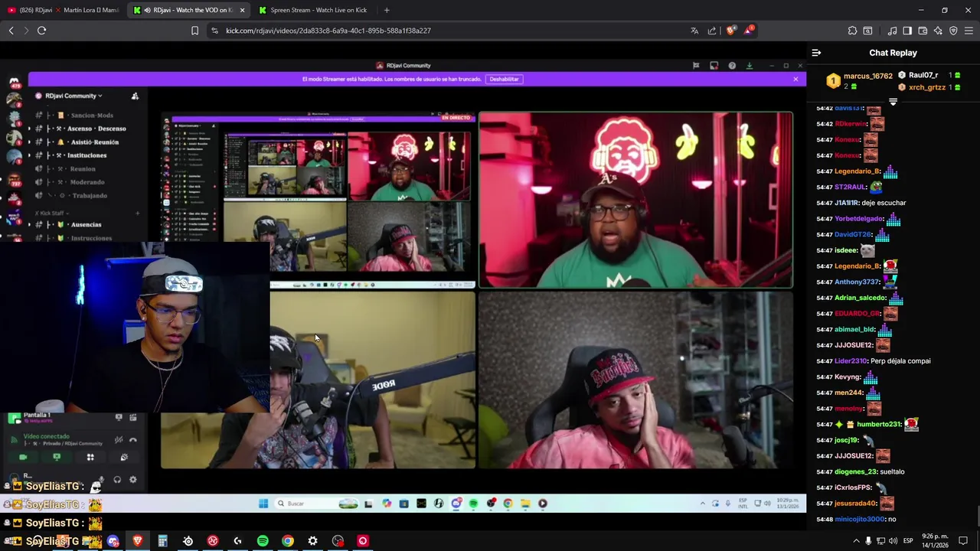Click the Discord help question mark icon
Viewport: 980px width, 551px height.
coord(732,66)
